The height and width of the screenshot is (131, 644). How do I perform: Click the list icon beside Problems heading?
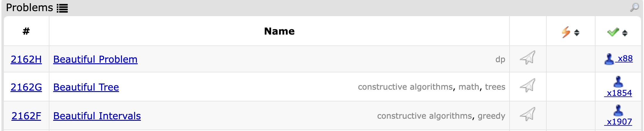62,8
